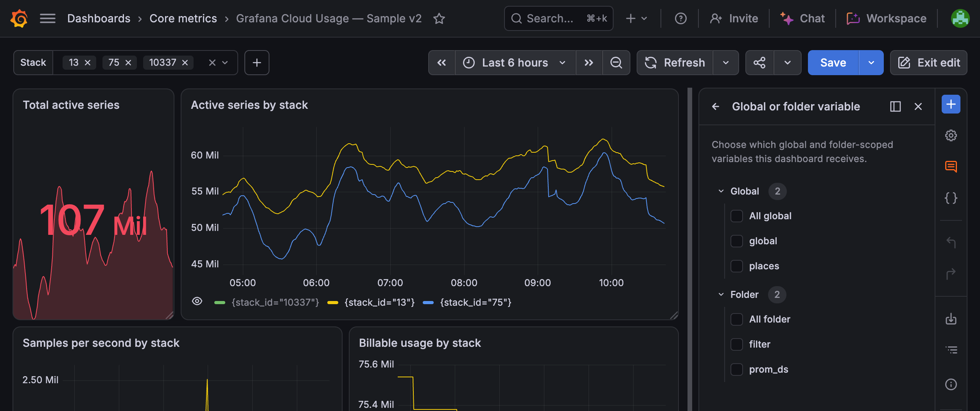Dock the variable pane to side
This screenshot has height=411, width=980.
pyautogui.click(x=895, y=106)
